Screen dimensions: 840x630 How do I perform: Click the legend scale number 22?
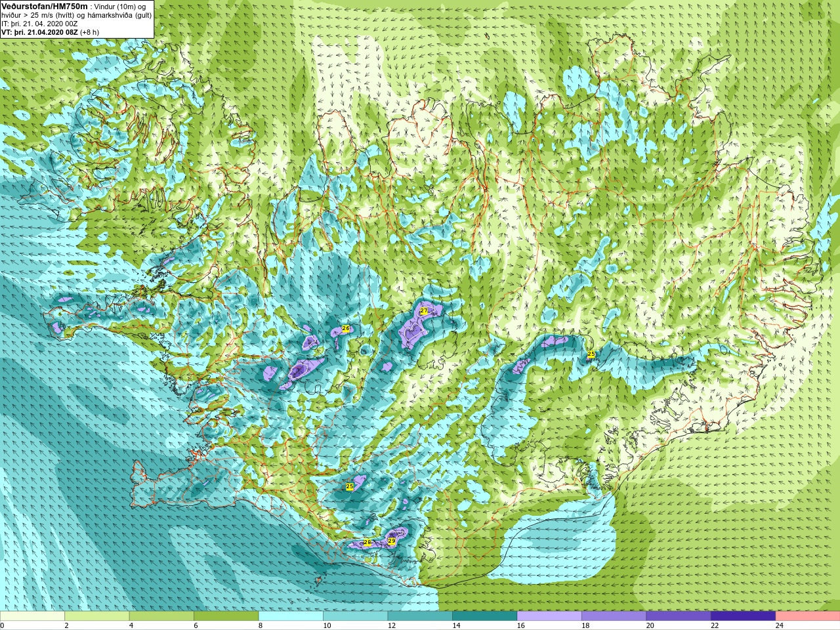coord(715,625)
